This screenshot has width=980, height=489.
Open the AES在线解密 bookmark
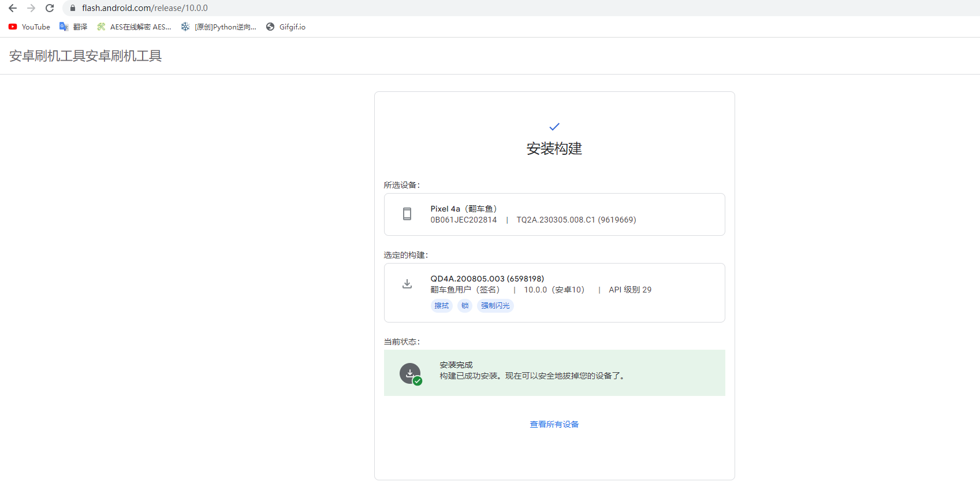[x=134, y=27]
